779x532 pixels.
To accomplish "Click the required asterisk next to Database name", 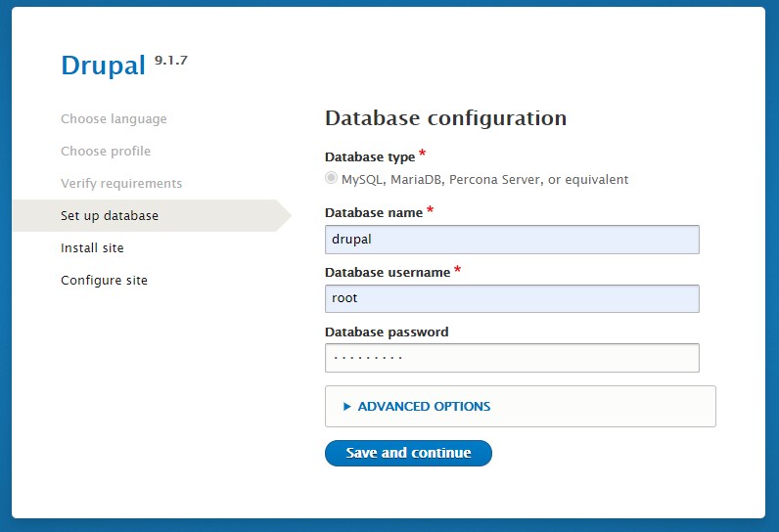I will 431,211.
